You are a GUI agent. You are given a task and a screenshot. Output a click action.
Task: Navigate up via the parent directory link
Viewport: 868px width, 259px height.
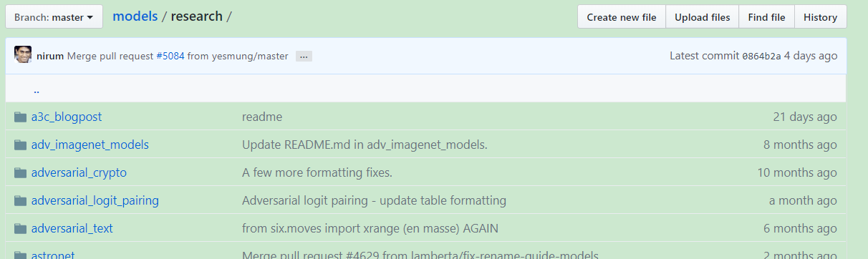[x=37, y=90]
